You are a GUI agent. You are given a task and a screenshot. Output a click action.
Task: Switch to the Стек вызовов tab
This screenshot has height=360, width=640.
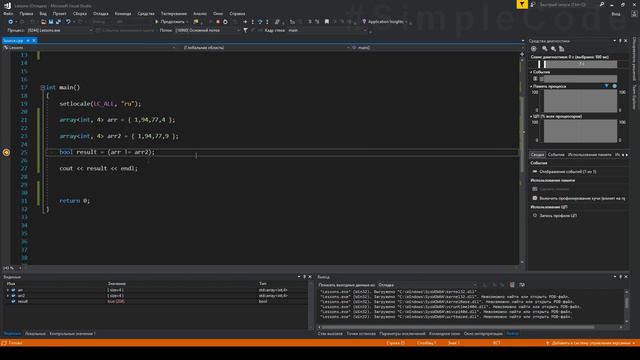pos(330,333)
